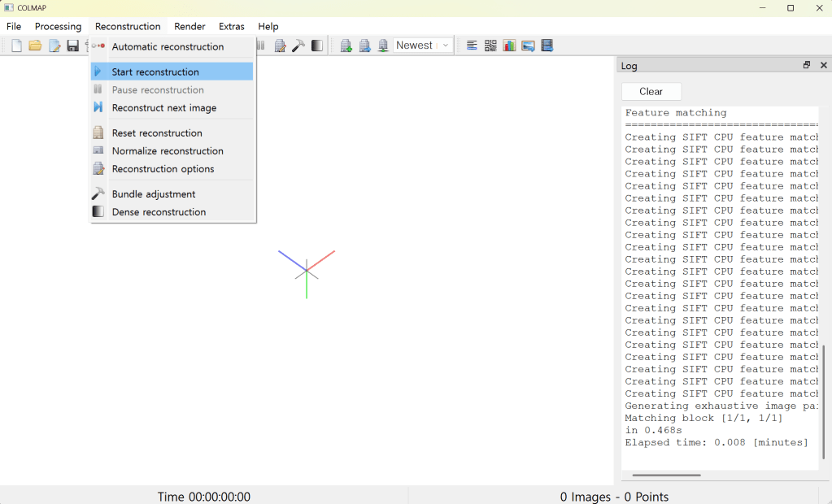Open the Extras menu

[231, 26]
